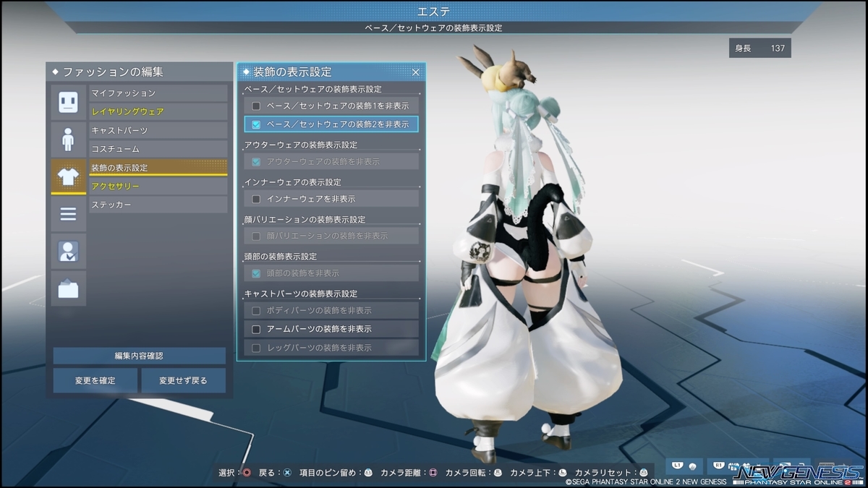Click the 戻る cross button hint icon
868x488 pixels.
287,473
